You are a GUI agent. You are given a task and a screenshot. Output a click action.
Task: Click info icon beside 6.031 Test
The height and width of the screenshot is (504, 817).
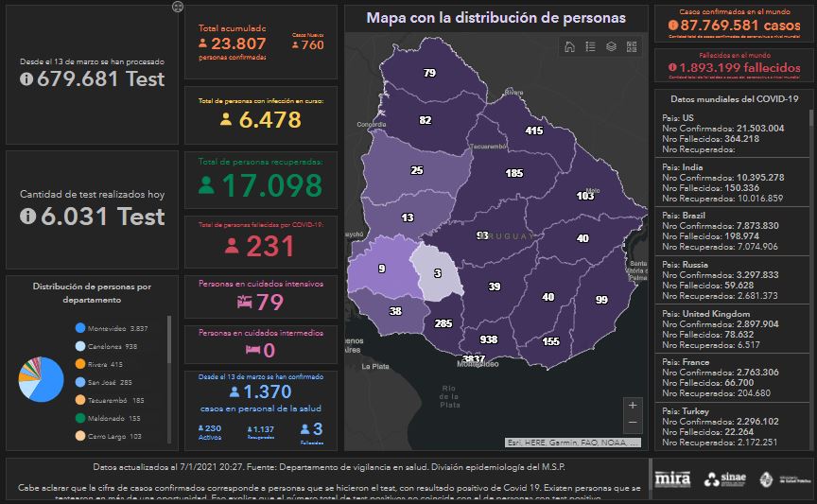pos(27,217)
